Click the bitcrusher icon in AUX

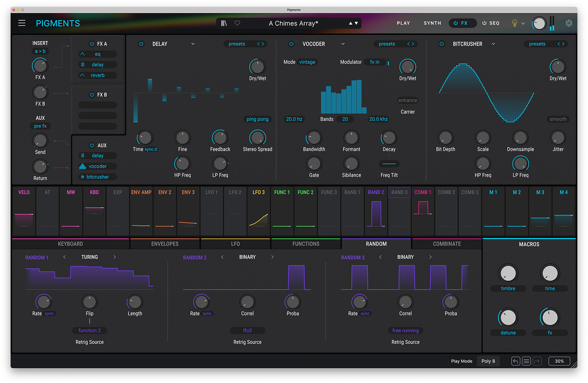[x=83, y=177]
